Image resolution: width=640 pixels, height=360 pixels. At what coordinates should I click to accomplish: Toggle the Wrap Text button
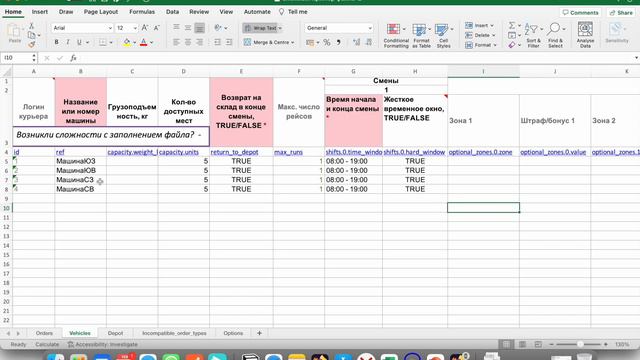click(x=262, y=28)
